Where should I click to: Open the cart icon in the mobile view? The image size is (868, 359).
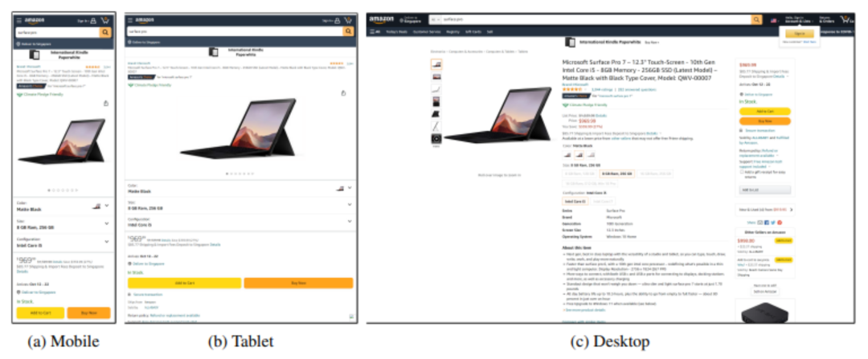pos(105,21)
